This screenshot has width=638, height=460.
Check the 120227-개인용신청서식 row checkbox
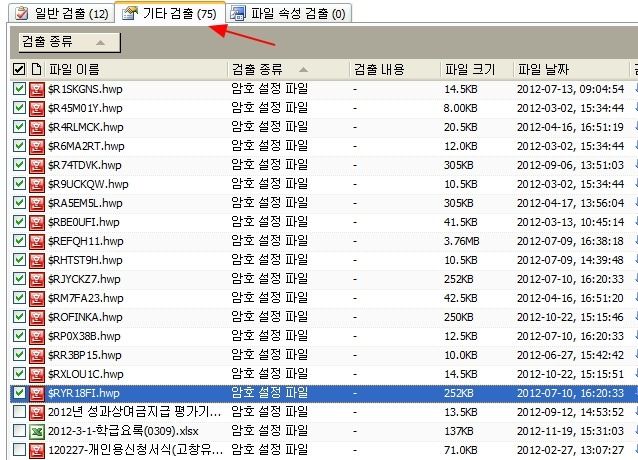[x=19, y=450]
